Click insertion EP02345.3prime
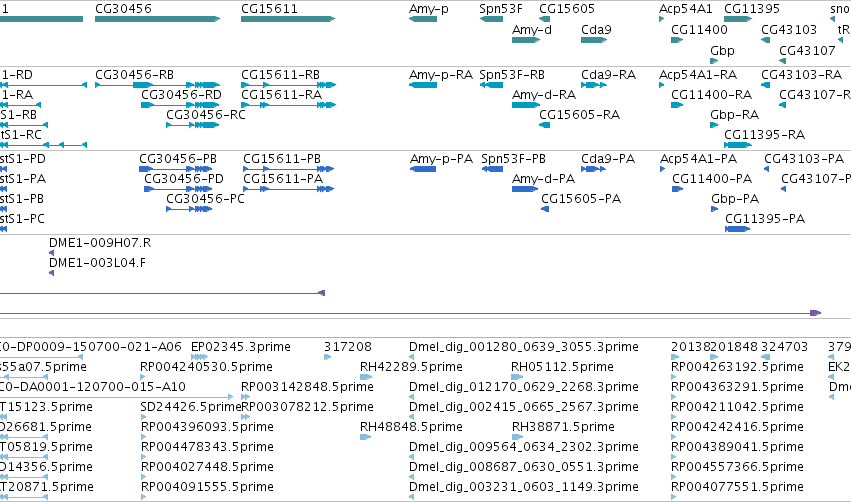Image resolution: width=851 pixels, height=502 pixels. pos(240,346)
